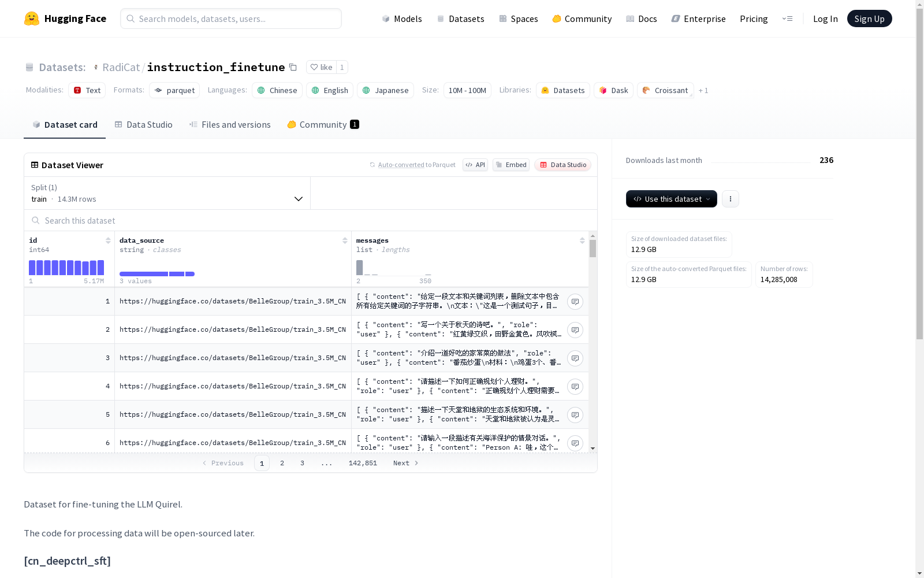Click the search magnifier icon in the top bar

click(x=131, y=18)
